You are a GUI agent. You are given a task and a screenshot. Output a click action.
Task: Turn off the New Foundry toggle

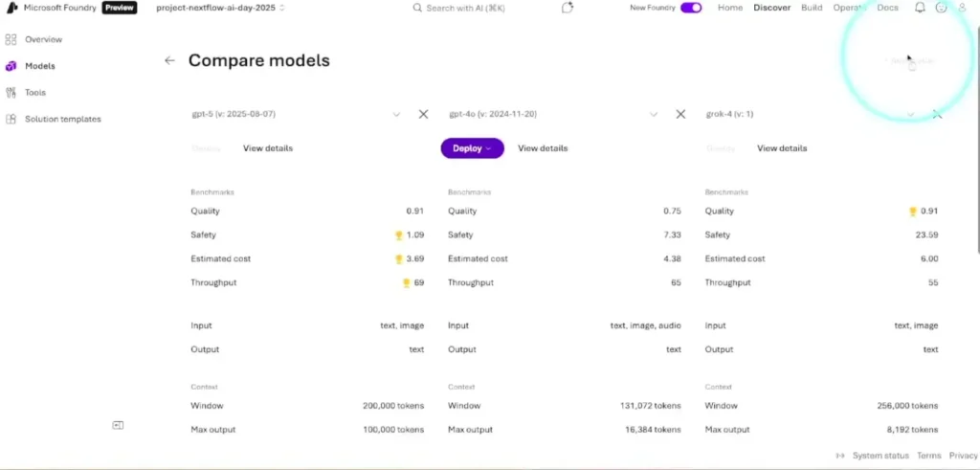click(691, 8)
